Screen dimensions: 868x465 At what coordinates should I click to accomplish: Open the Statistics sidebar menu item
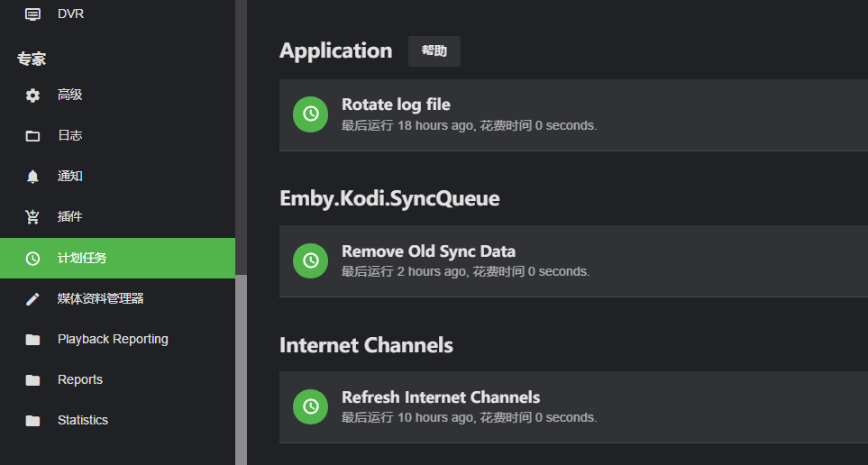pyautogui.click(x=83, y=420)
